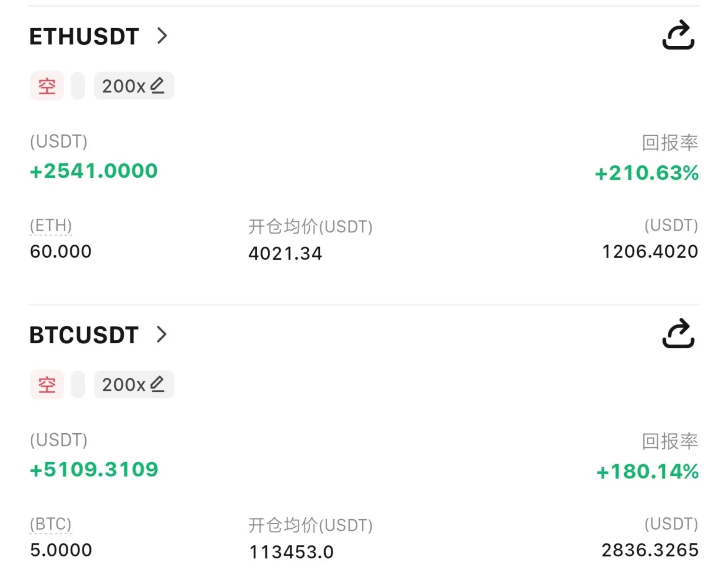Open ETHUSDT details chevron
Image resolution: width=728 pixels, height=580 pixels.
(x=162, y=36)
